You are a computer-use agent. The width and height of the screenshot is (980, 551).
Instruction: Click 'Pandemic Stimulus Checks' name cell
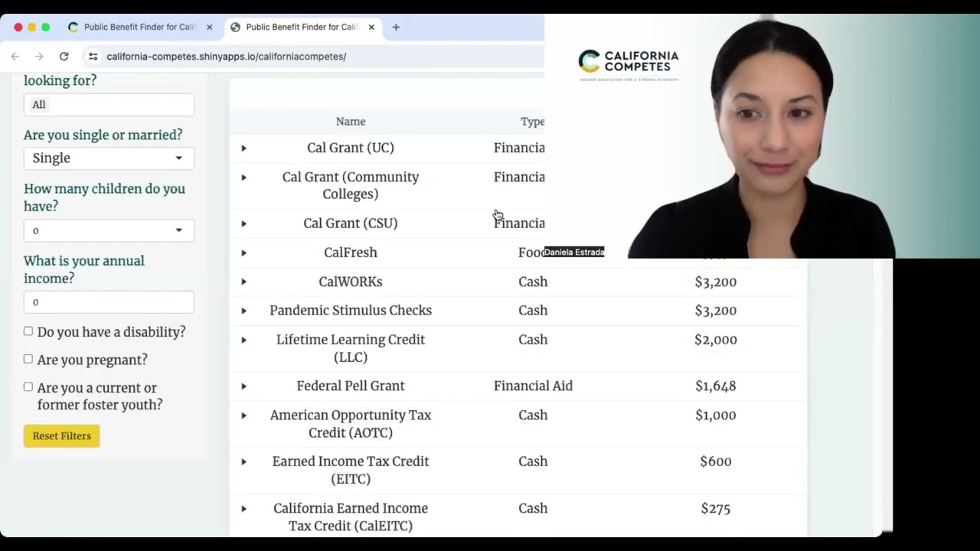[x=351, y=311]
